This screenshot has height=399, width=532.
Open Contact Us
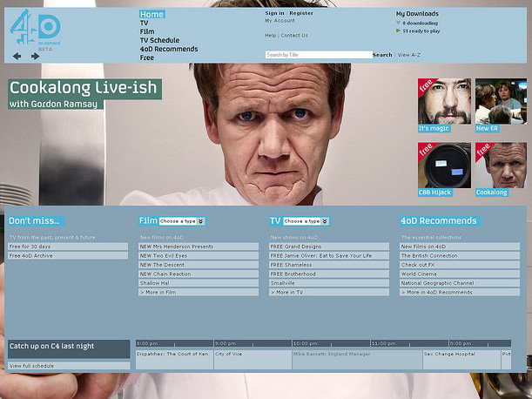pos(294,36)
